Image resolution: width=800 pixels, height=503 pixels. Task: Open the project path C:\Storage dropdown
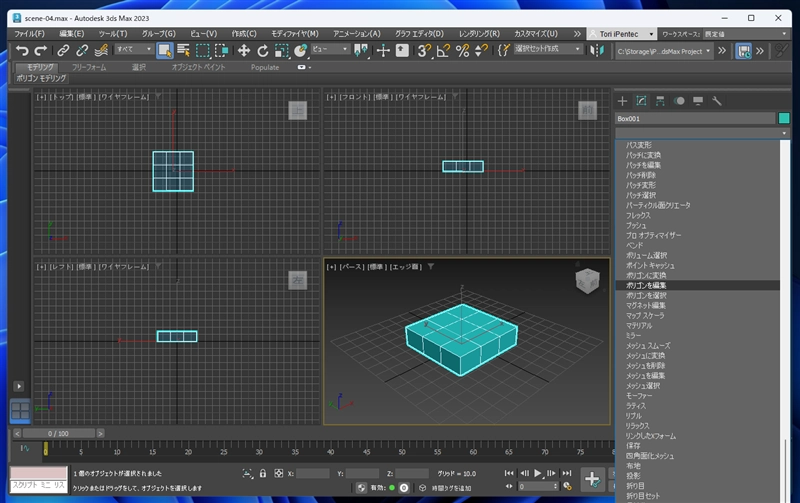663,51
